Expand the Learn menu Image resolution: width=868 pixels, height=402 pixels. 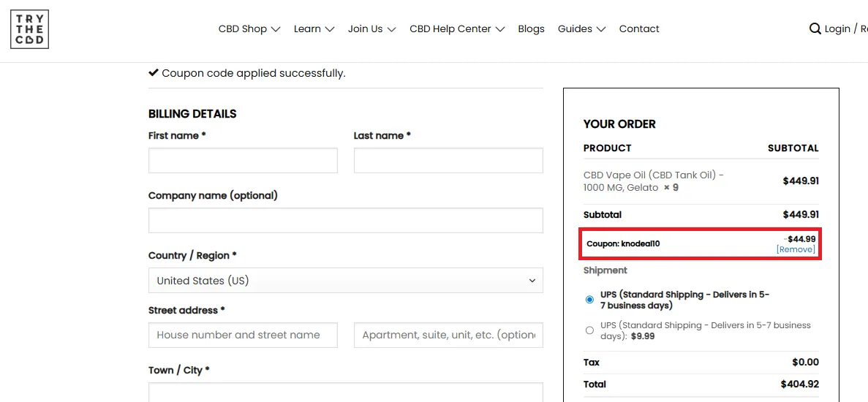coord(314,29)
